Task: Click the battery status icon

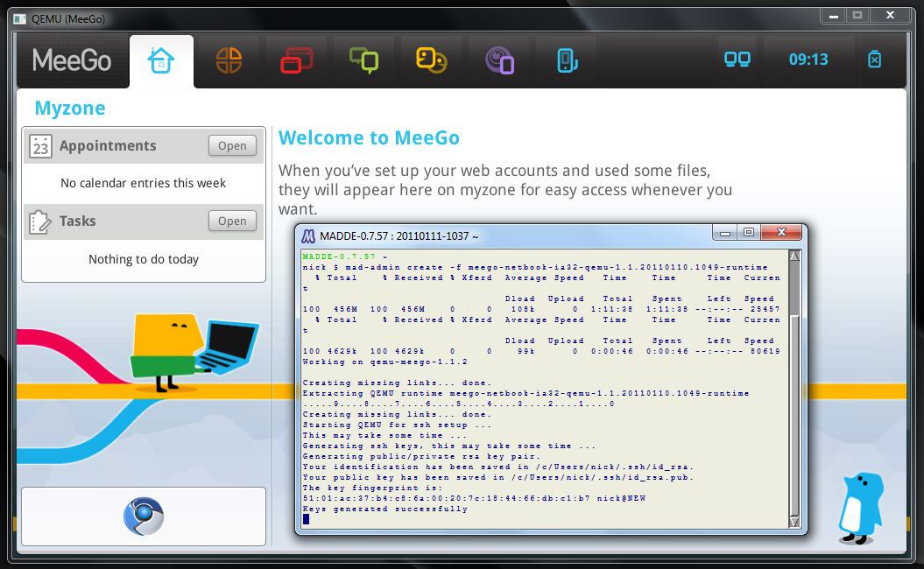Action: point(874,60)
